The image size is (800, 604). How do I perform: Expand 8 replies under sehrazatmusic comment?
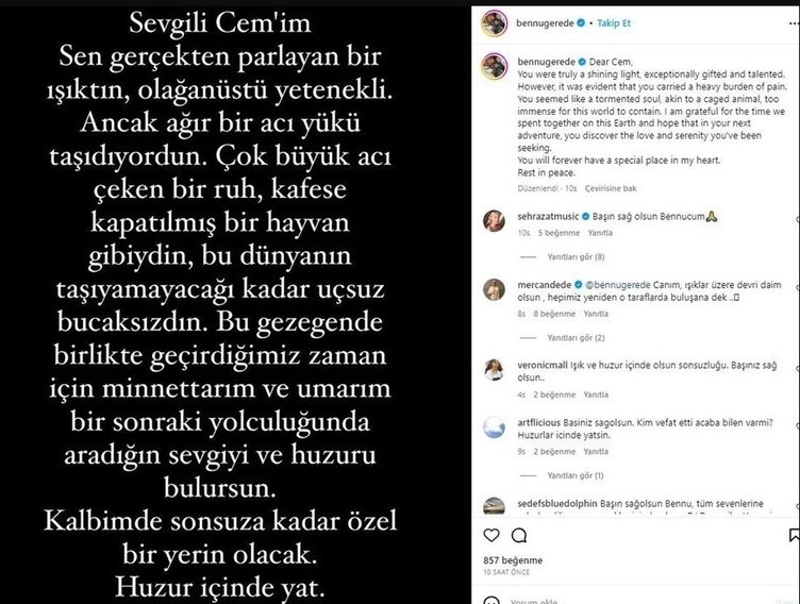(x=576, y=257)
